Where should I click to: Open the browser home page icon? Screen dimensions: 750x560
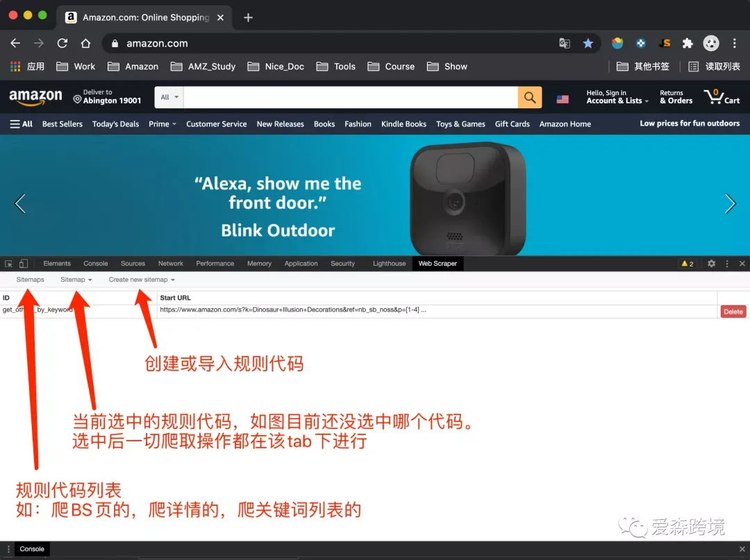(85, 44)
